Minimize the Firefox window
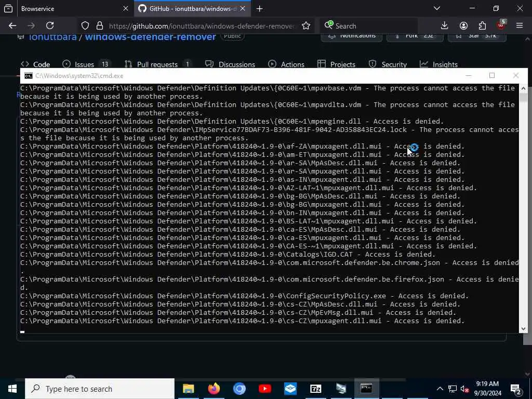This screenshot has width=532, height=399. click(x=472, y=8)
